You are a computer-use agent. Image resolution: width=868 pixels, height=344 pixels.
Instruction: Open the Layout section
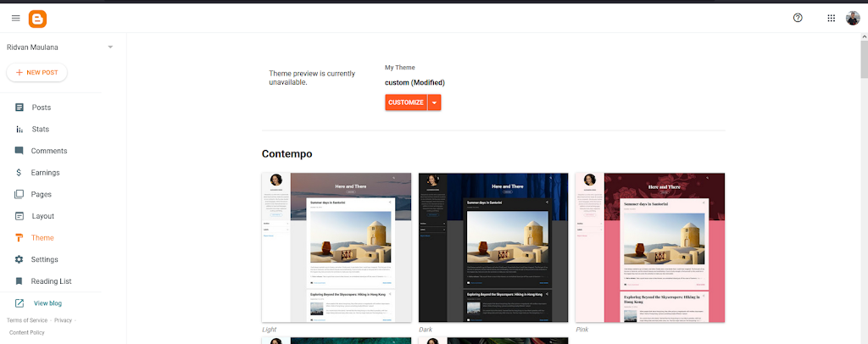pyautogui.click(x=42, y=216)
